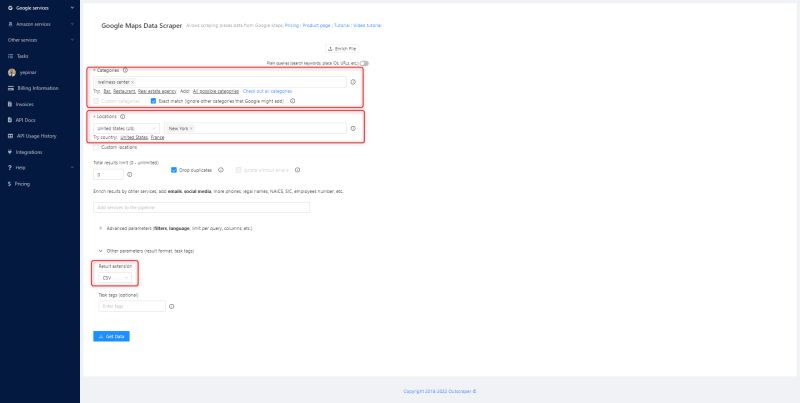Click info icon beside total results limit

(x=130, y=174)
